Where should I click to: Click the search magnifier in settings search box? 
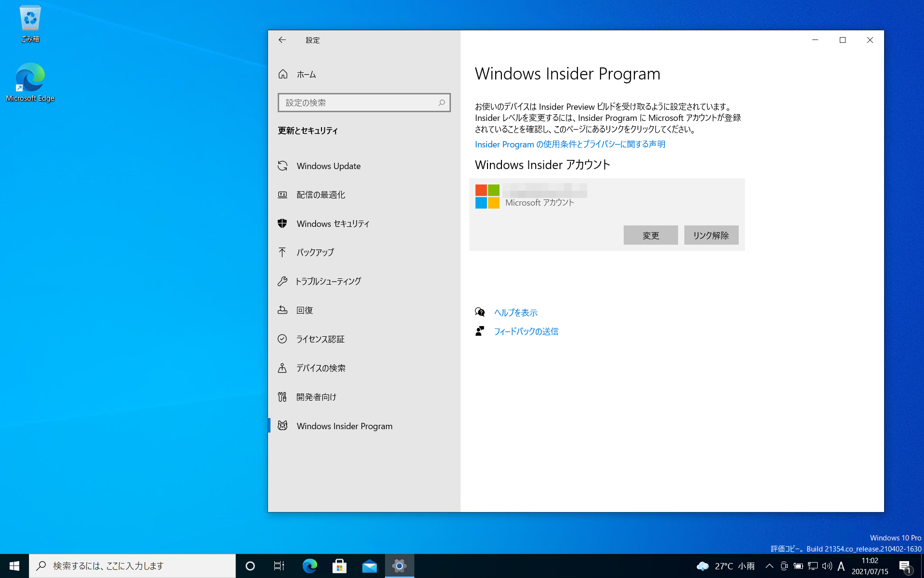point(441,103)
